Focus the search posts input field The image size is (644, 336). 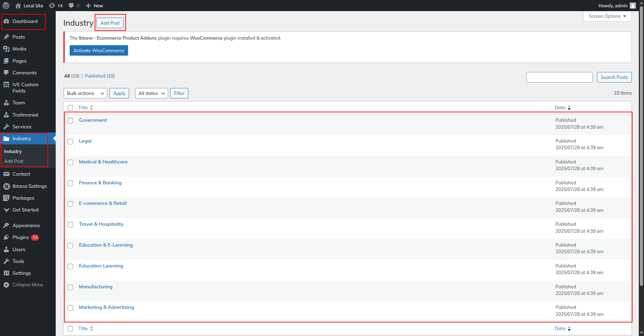coord(559,77)
